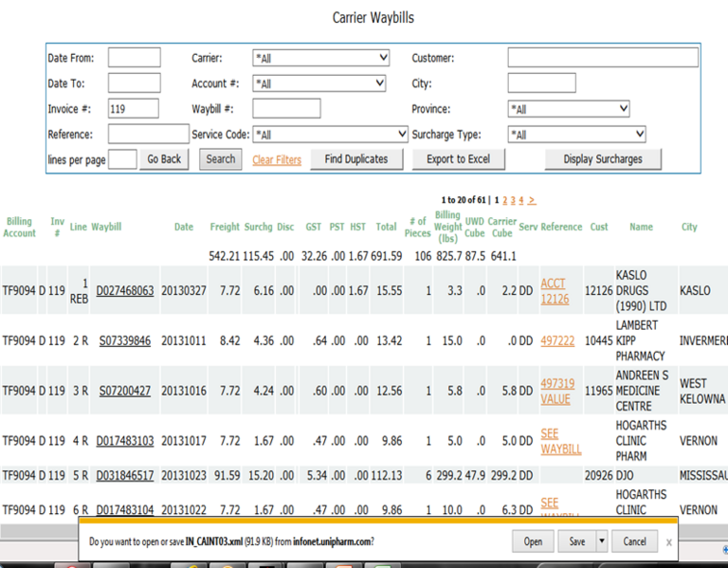Click the City column header
Image resolution: width=728 pixels, height=568 pixels.
point(689,227)
